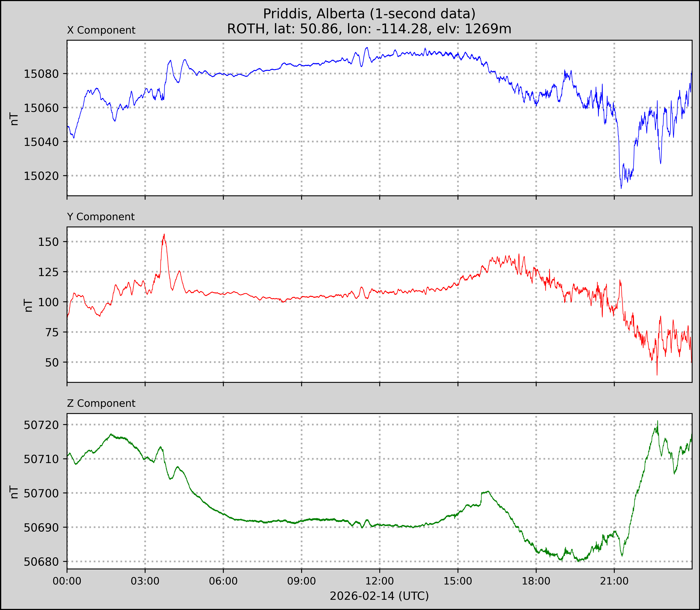The image size is (700, 610).
Task: Click the 50 tick label in Y panel
Action: (x=52, y=363)
